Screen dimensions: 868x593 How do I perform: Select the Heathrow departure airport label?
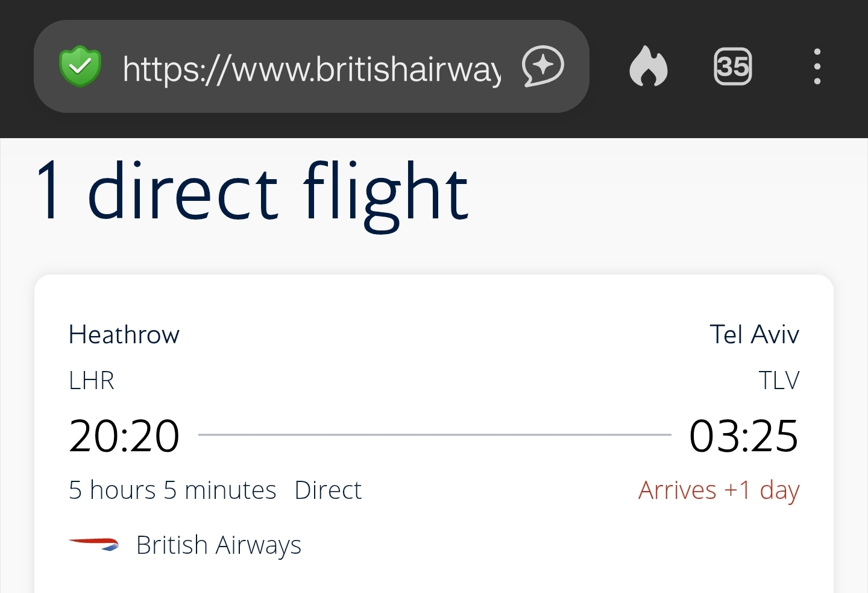[124, 335]
